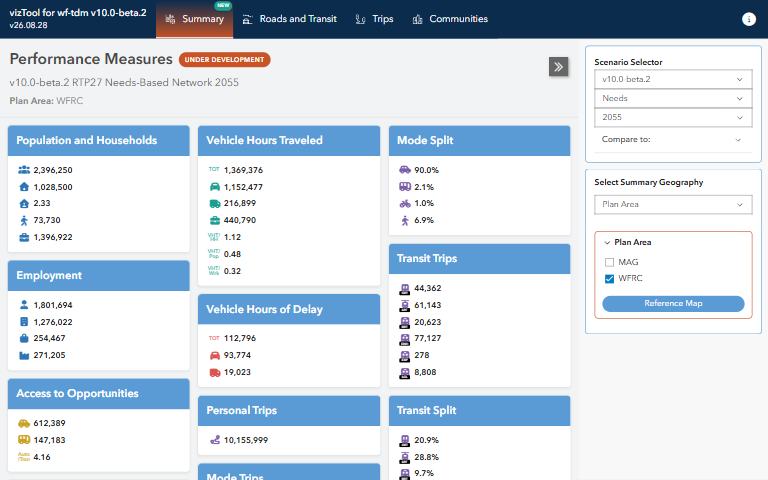Click the Auto/Transit ratio value 4.16
This screenshot has width=768, height=480.
pos(42,457)
